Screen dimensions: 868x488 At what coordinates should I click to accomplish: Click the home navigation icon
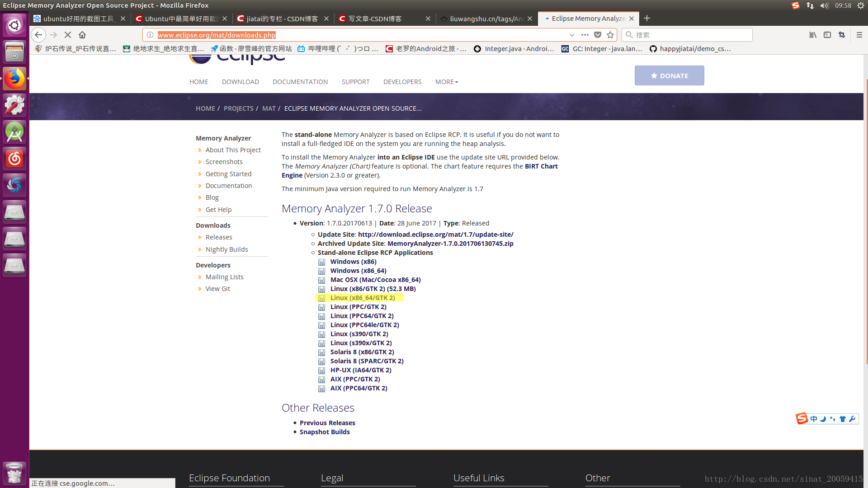[82, 34]
